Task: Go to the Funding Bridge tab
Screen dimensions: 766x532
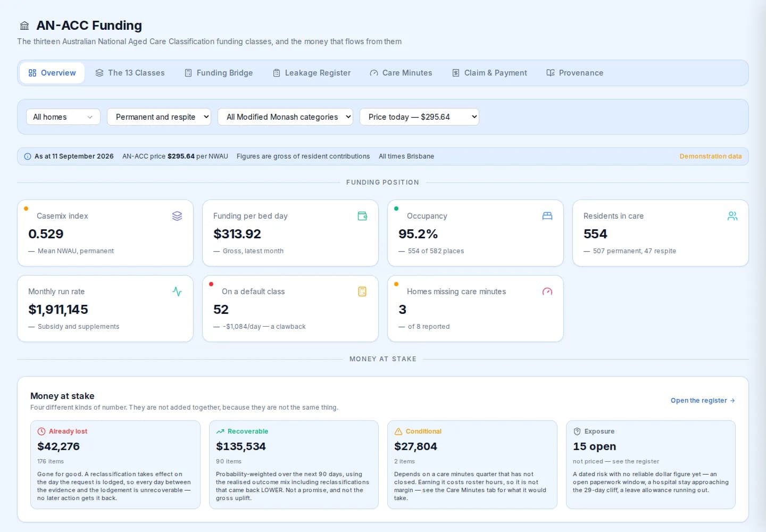Action: click(219, 73)
